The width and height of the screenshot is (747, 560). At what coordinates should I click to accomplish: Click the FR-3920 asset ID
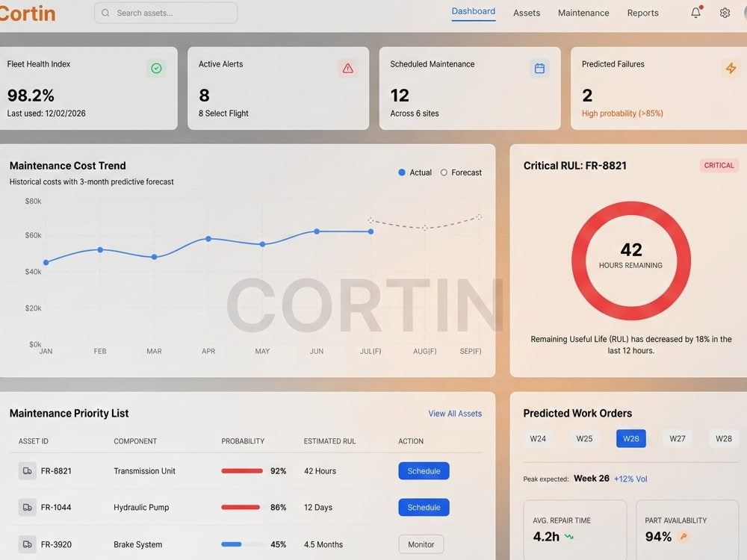click(x=56, y=544)
